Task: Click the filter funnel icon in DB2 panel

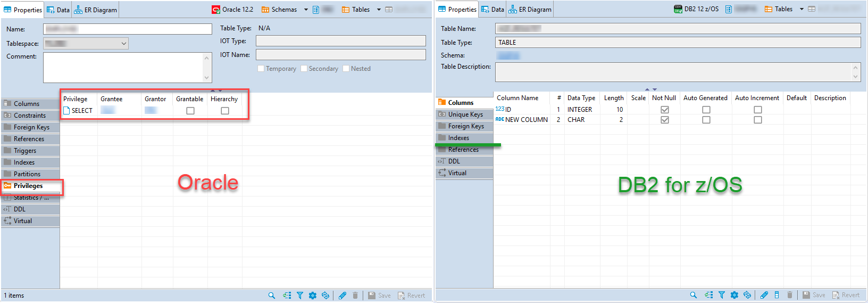Action: pos(722,295)
